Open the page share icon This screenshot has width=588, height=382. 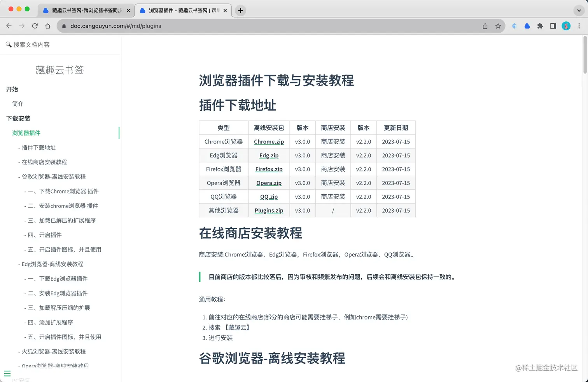485,26
